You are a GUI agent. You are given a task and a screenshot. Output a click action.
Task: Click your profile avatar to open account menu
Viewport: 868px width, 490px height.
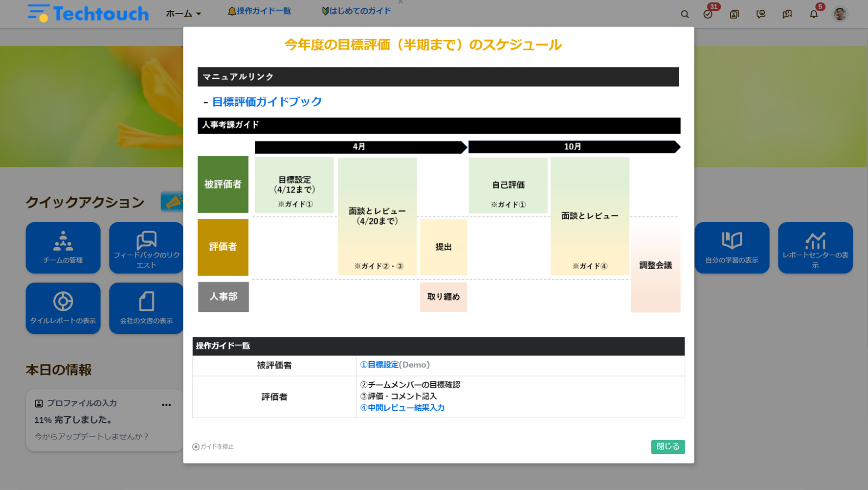tap(841, 14)
